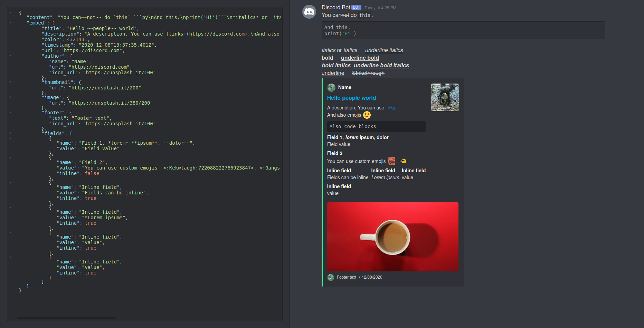Click the Gangsta hand custom emoji in Field 2
The height and width of the screenshot is (328, 644).
point(403,161)
